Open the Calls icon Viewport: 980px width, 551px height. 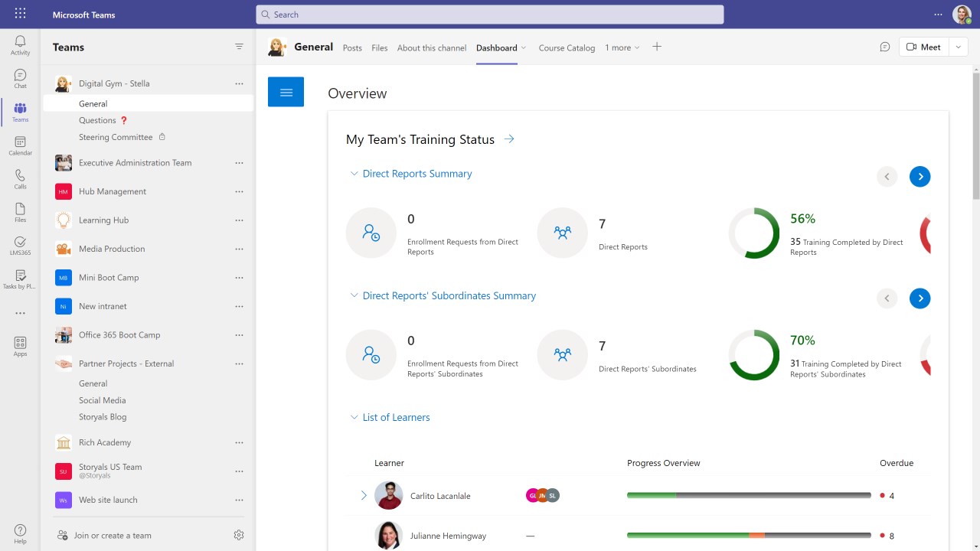tap(20, 179)
